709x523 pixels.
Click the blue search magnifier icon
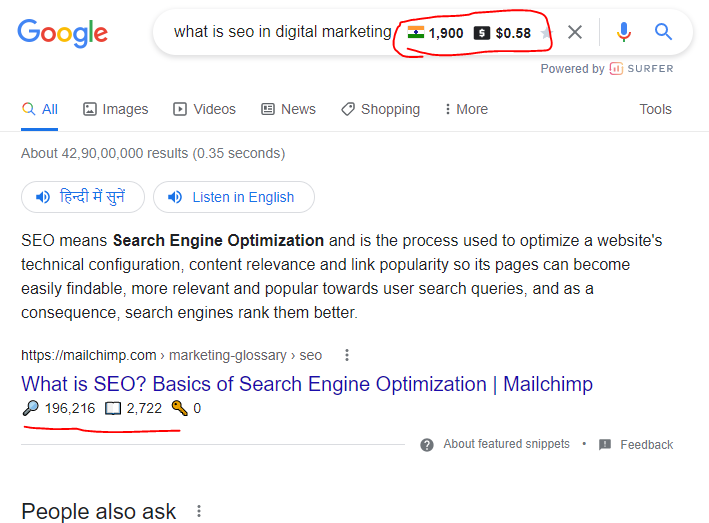[663, 32]
